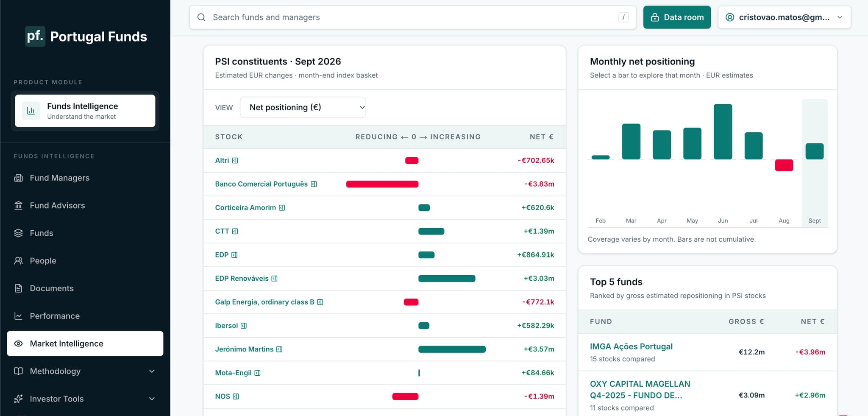This screenshot has height=416, width=868.
Task: Open the panel icon beside Mota-Engil
Action: (x=257, y=373)
